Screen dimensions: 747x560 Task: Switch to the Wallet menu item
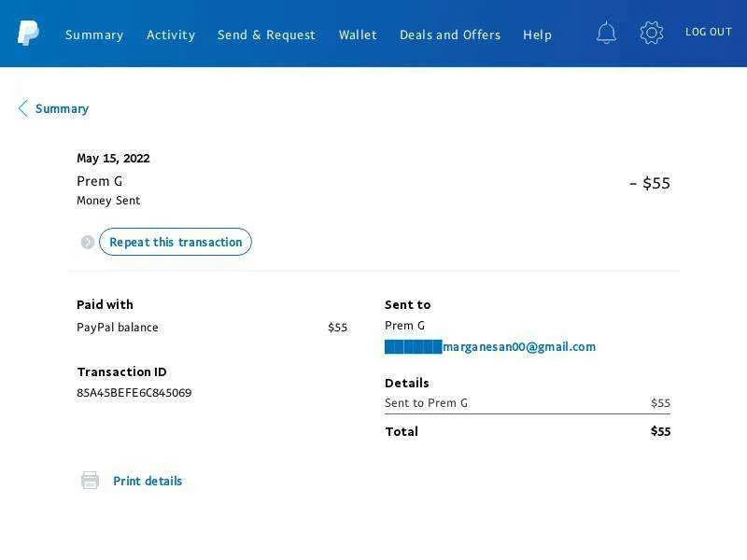coord(358,35)
